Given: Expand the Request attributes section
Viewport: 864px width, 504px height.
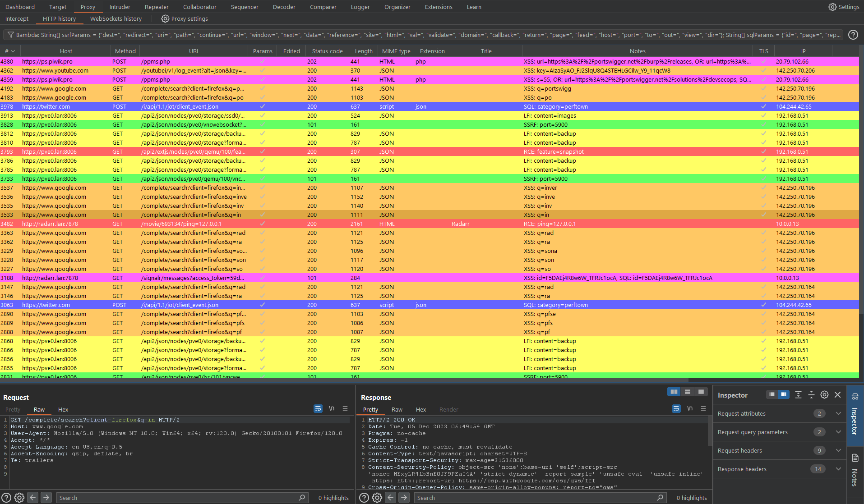Looking at the screenshot, I should [779, 413].
